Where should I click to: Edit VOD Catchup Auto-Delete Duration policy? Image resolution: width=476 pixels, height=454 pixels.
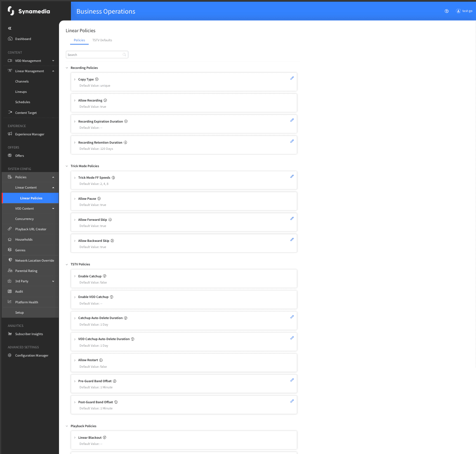click(292, 338)
